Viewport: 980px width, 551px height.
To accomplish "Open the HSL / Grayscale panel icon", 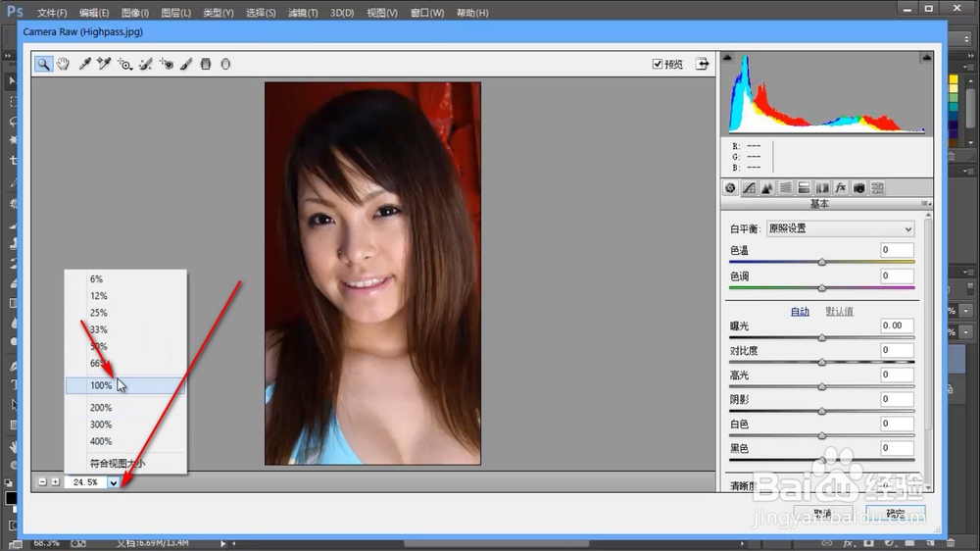I will tap(786, 187).
